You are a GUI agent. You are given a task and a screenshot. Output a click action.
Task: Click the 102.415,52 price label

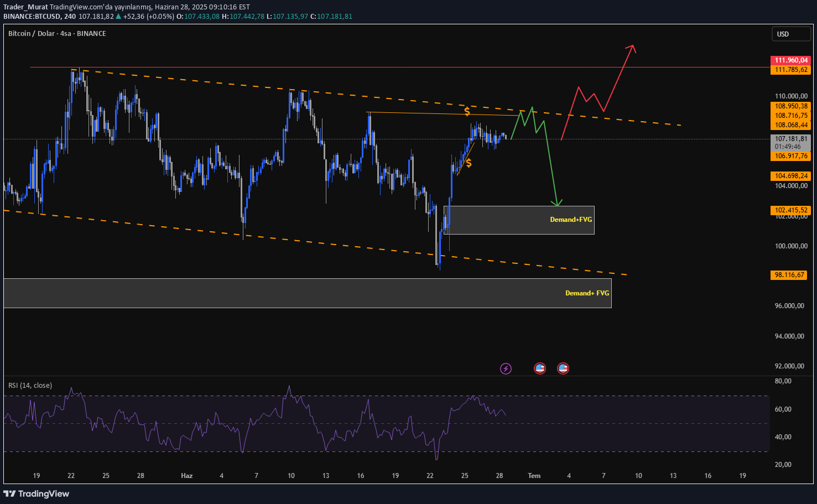click(x=790, y=210)
